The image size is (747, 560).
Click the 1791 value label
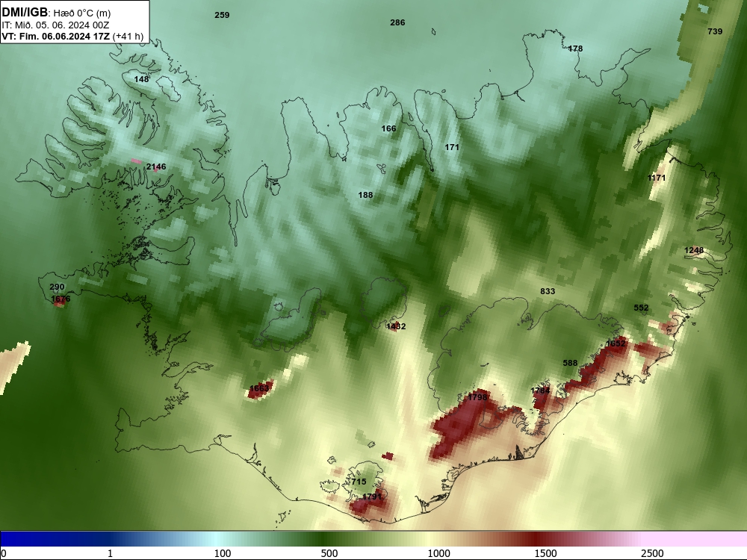pos(372,497)
